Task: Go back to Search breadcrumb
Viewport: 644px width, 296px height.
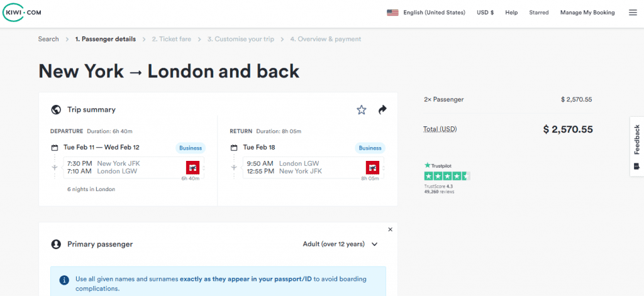Action: coord(48,39)
